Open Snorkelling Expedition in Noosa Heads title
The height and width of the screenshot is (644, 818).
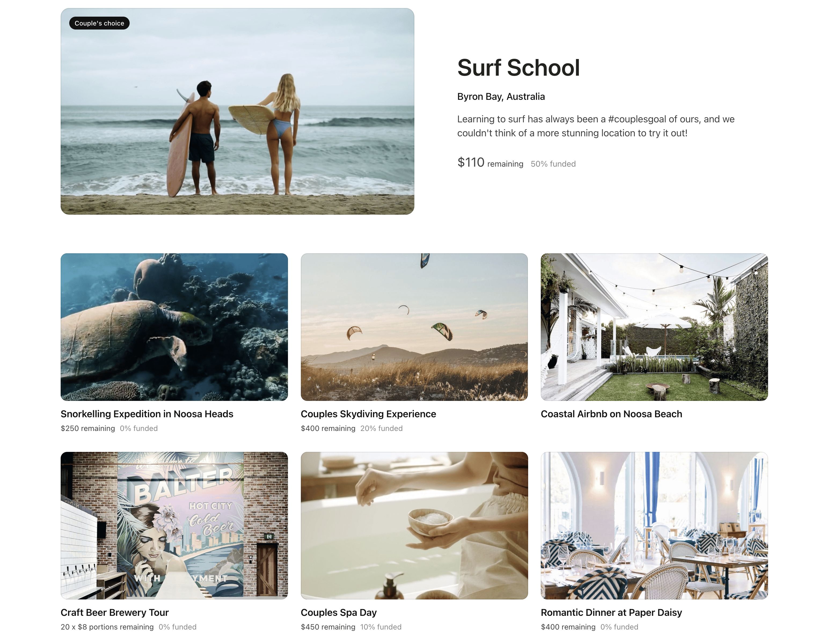click(147, 414)
